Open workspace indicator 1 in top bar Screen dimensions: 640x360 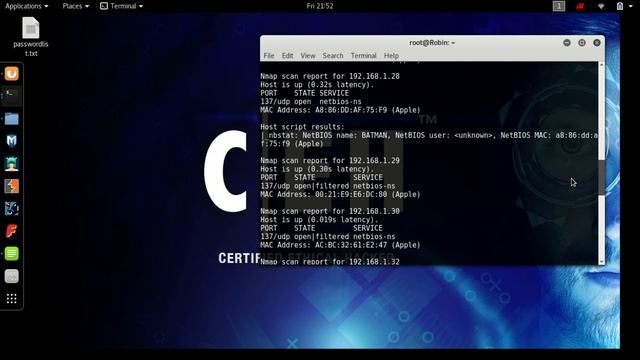[559, 6]
